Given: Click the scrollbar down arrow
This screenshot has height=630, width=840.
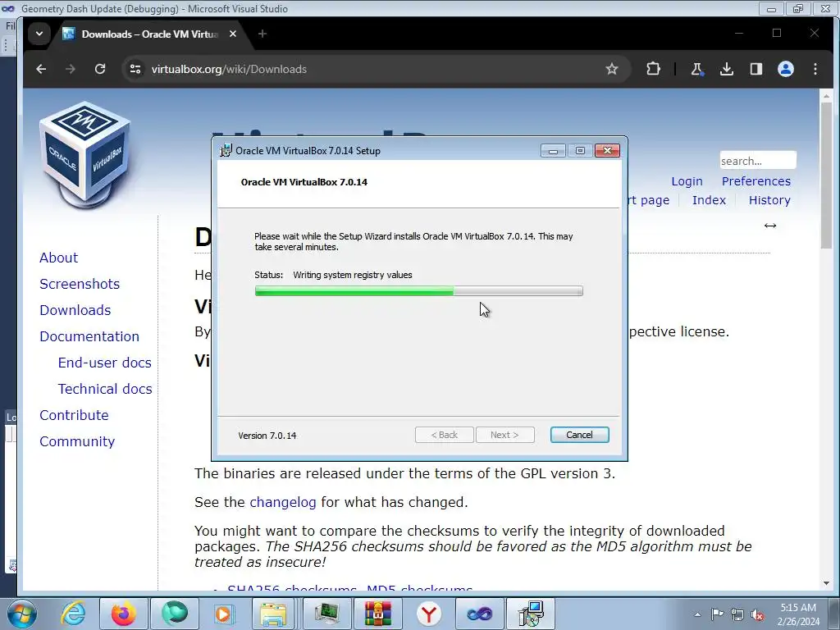Looking at the screenshot, I should coord(826,583).
